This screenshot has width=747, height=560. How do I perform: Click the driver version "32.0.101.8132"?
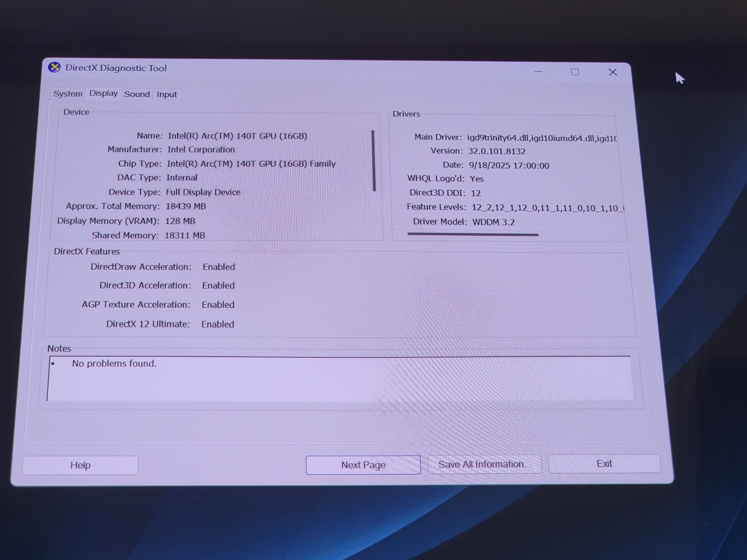(497, 151)
